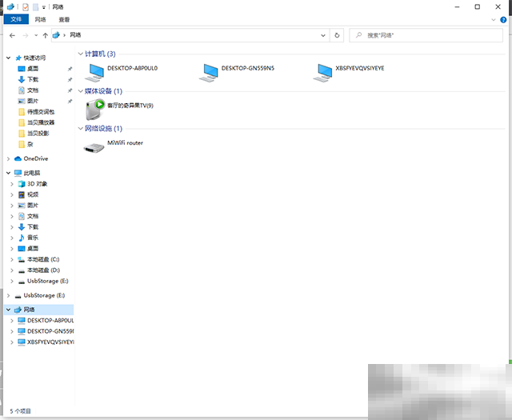This screenshot has height=420, width=512.
Task: Collapse the 此电脑 tree node
Action: 9,173
